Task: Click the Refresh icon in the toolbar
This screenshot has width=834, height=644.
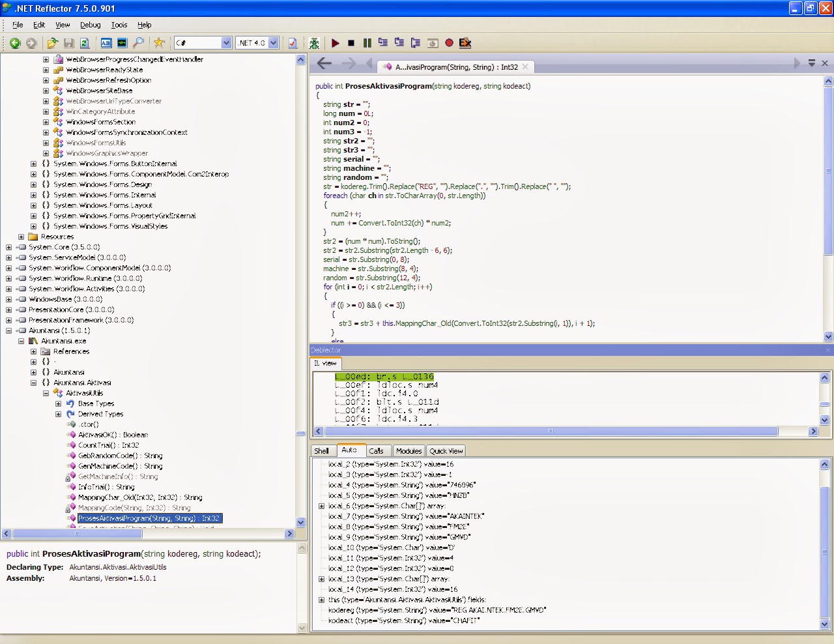Action: (85, 43)
